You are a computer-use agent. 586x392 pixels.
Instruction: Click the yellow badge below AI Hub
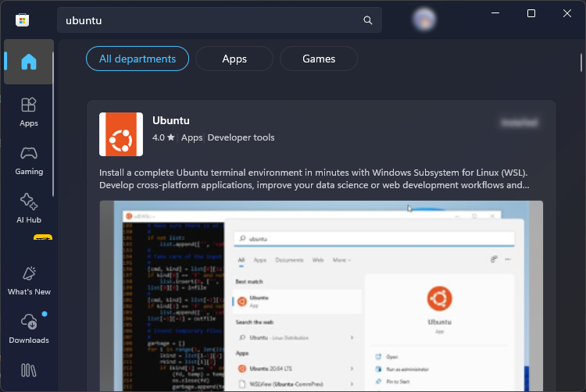(x=43, y=237)
